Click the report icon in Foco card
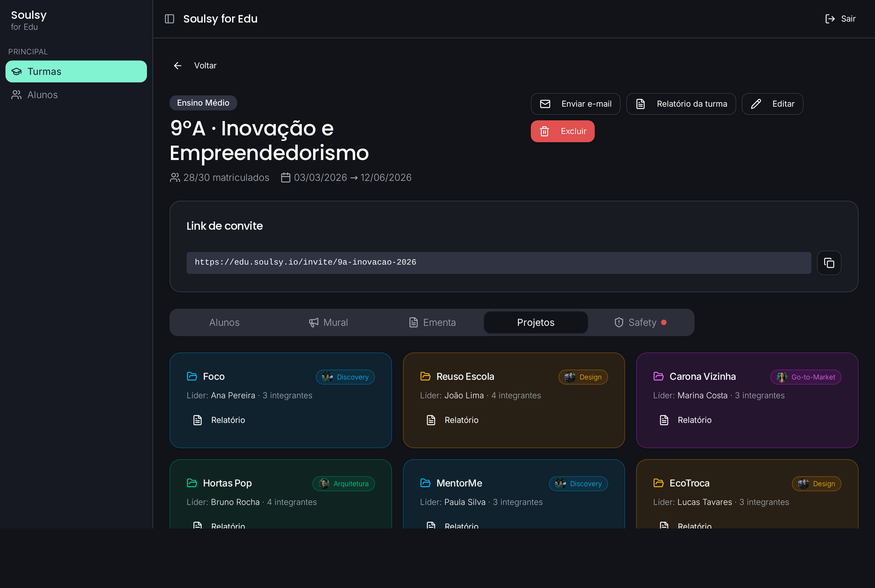The image size is (875, 588). tap(198, 420)
